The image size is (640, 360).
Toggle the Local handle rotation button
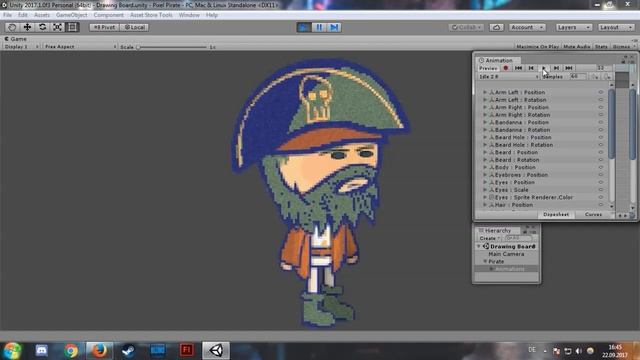pos(134,27)
